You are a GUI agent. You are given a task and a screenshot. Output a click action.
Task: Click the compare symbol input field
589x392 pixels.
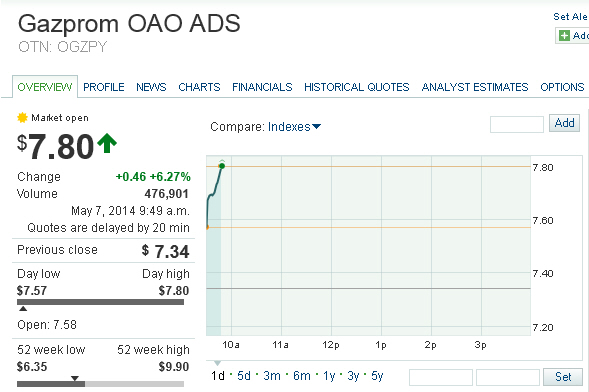(517, 124)
